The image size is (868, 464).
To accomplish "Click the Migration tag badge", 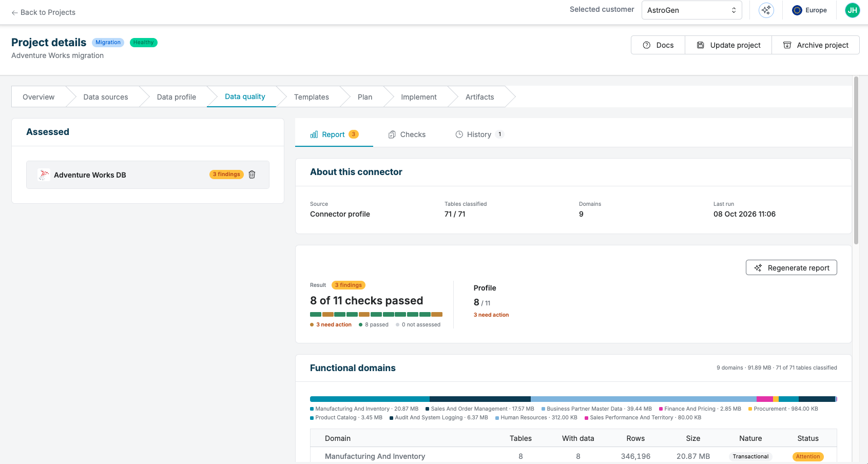I will (x=108, y=43).
